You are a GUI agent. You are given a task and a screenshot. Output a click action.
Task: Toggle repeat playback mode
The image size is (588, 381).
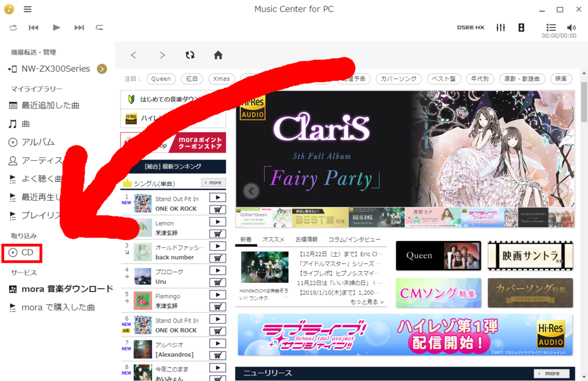click(99, 28)
